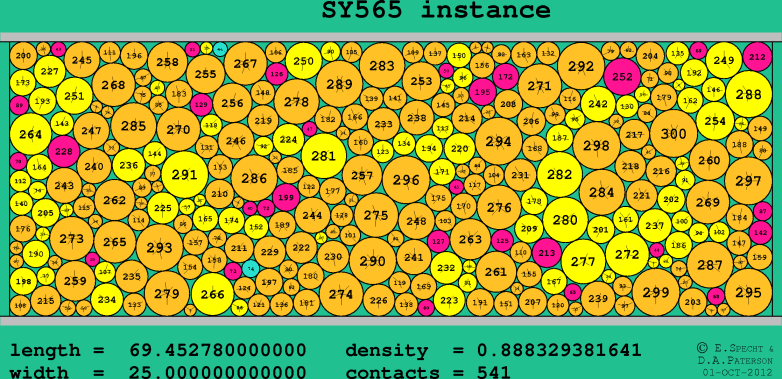The height and width of the screenshot is (379, 782).
Task: Click the yellow circle labeled 291
Action: pos(185,175)
